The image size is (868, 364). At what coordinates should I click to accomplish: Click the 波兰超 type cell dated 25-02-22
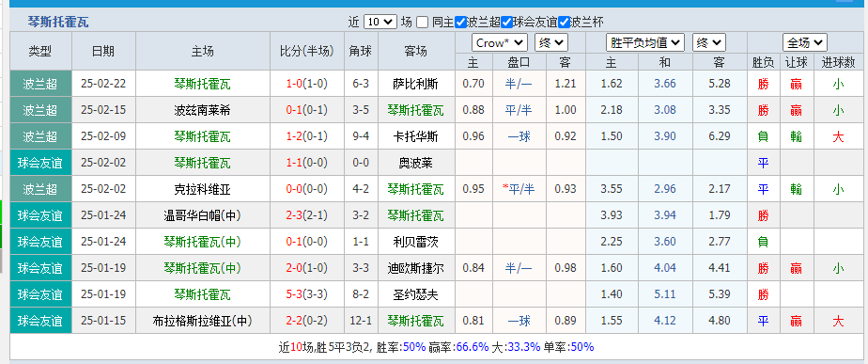coord(40,84)
